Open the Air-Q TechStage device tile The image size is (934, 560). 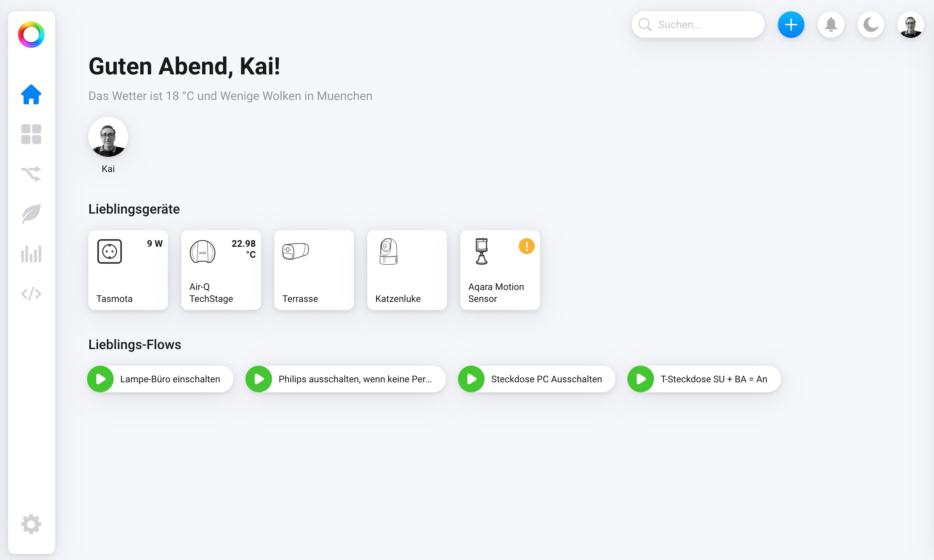point(221,270)
